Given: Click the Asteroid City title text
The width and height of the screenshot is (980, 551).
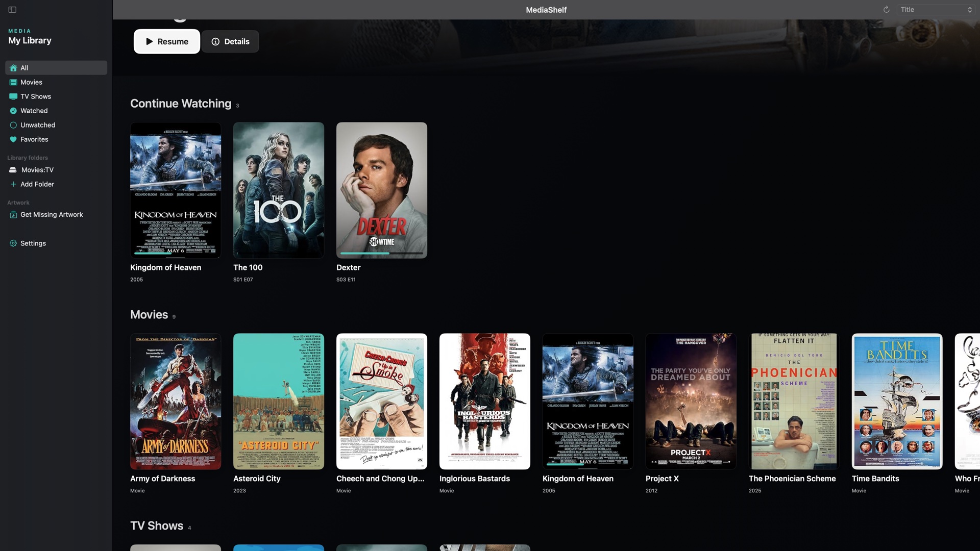Looking at the screenshot, I should 257,479.
